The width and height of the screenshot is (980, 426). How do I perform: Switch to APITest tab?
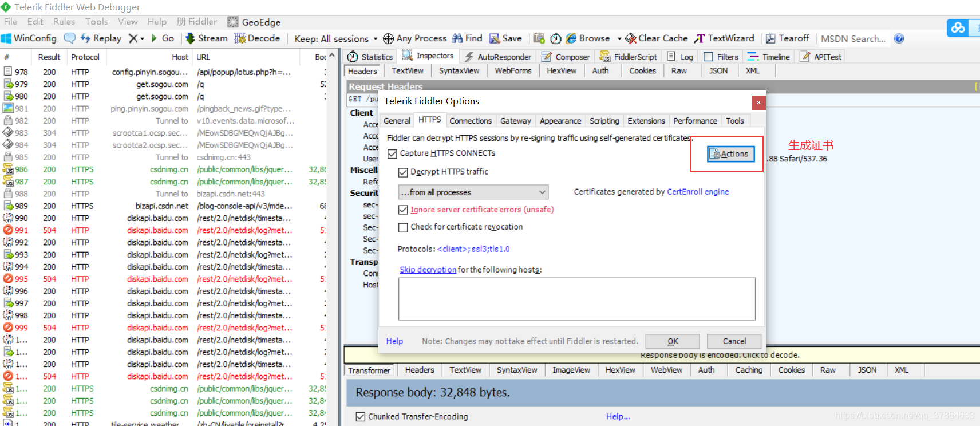point(821,57)
